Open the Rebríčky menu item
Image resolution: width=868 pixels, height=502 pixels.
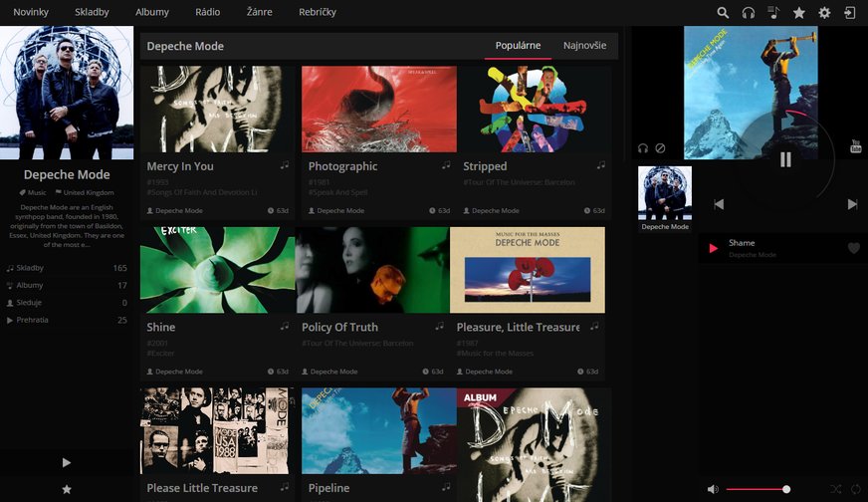[318, 12]
